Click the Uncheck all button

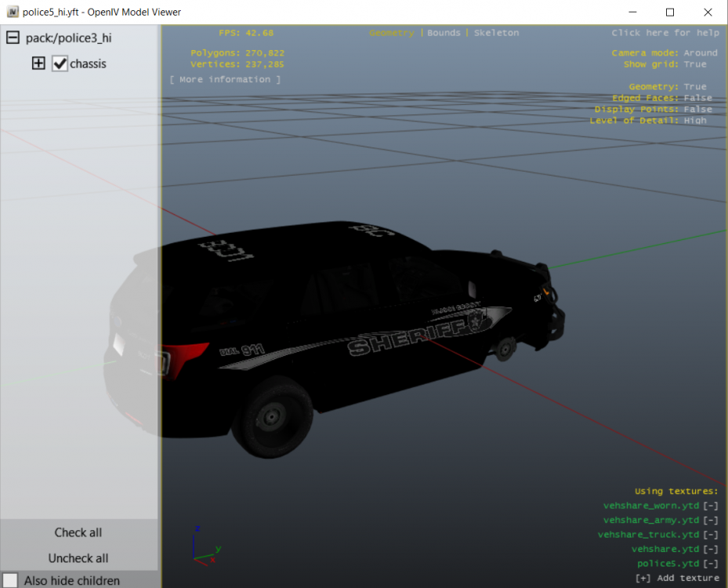(x=78, y=557)
